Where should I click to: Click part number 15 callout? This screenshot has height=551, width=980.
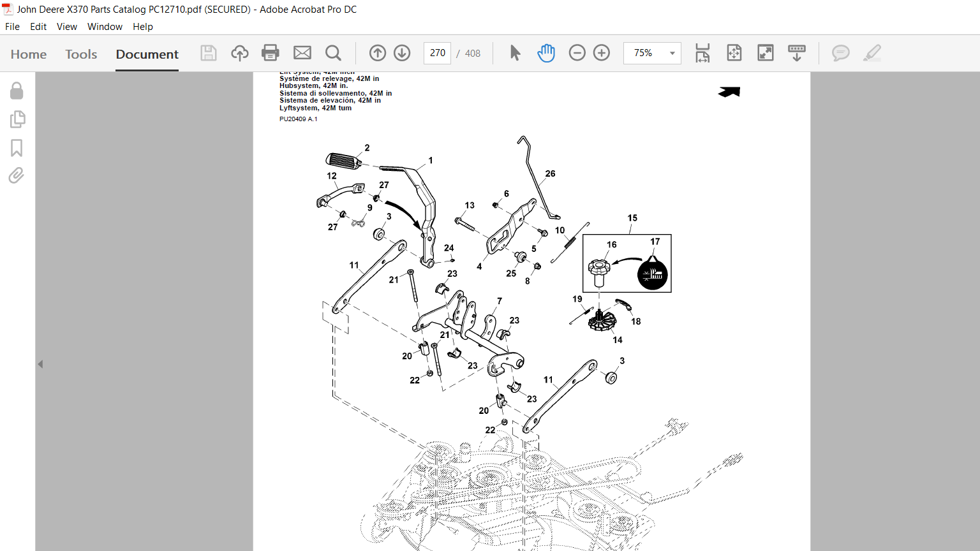click(632, 218)
